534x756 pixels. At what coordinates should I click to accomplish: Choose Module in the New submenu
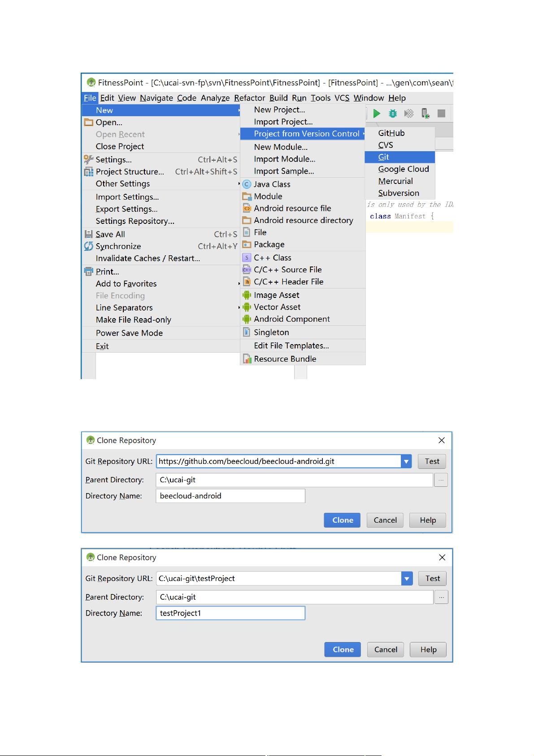click(303, 196)
